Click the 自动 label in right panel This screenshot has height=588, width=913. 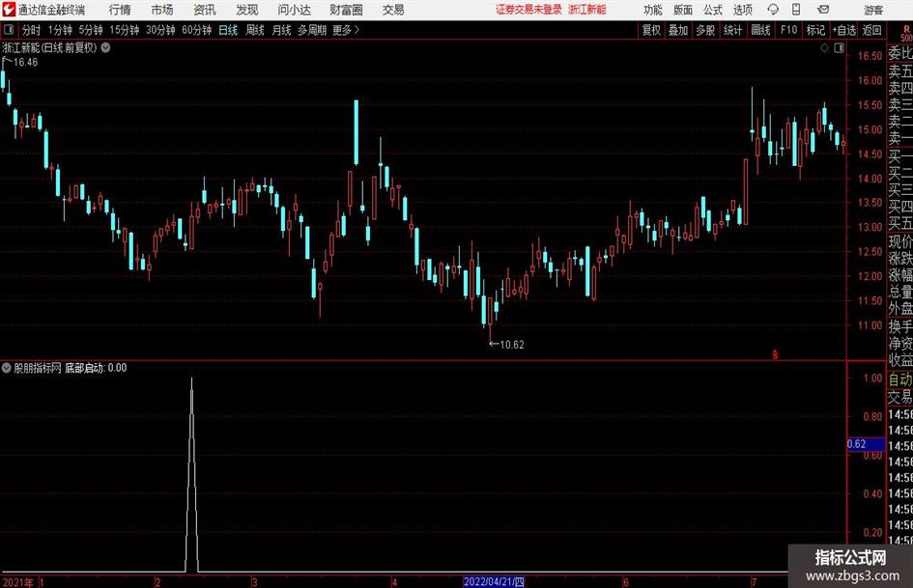900,379
